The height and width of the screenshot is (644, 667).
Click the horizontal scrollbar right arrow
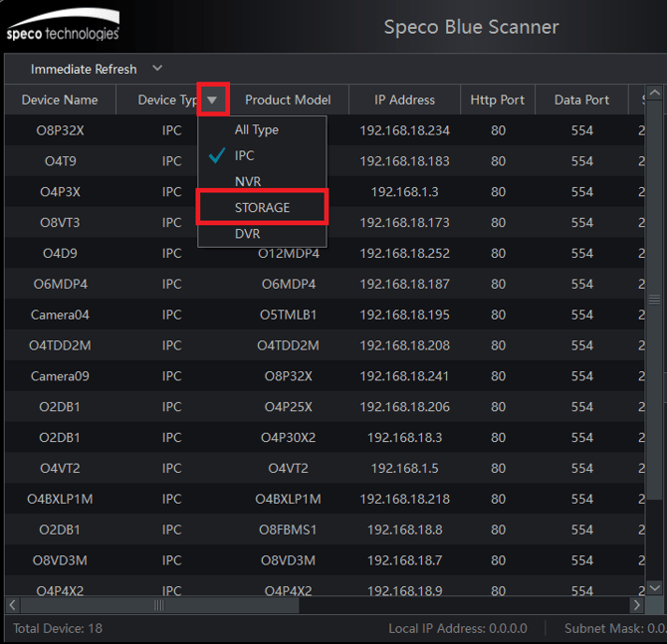pos(636,604)
